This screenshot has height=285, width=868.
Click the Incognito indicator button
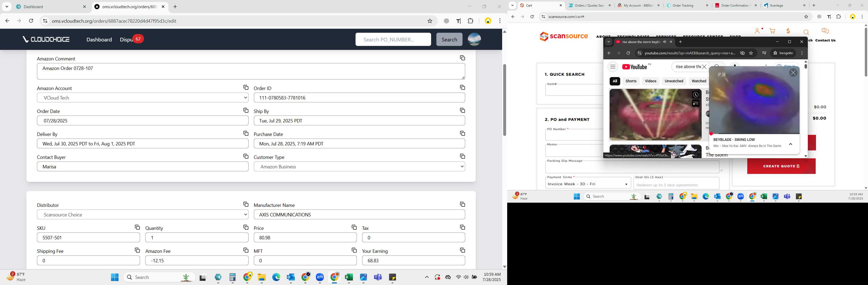click(x=783, y=53)
